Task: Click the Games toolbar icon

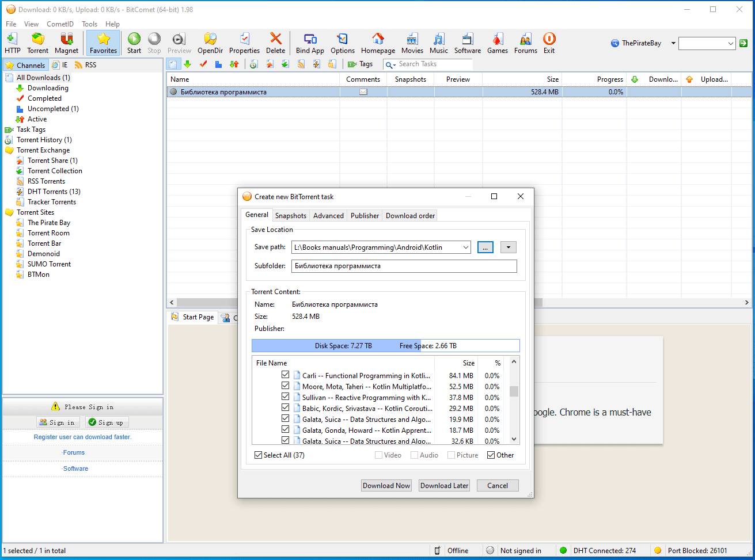Action: (498, 43)
